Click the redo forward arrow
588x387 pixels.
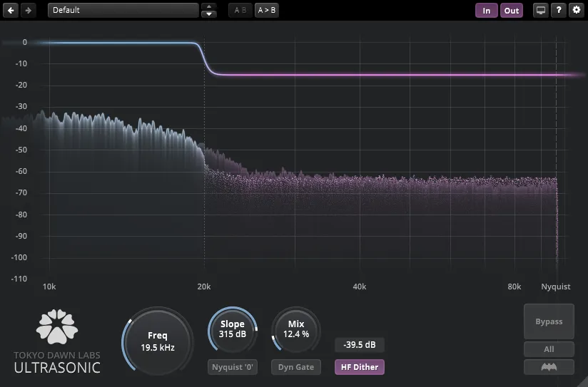29,11
